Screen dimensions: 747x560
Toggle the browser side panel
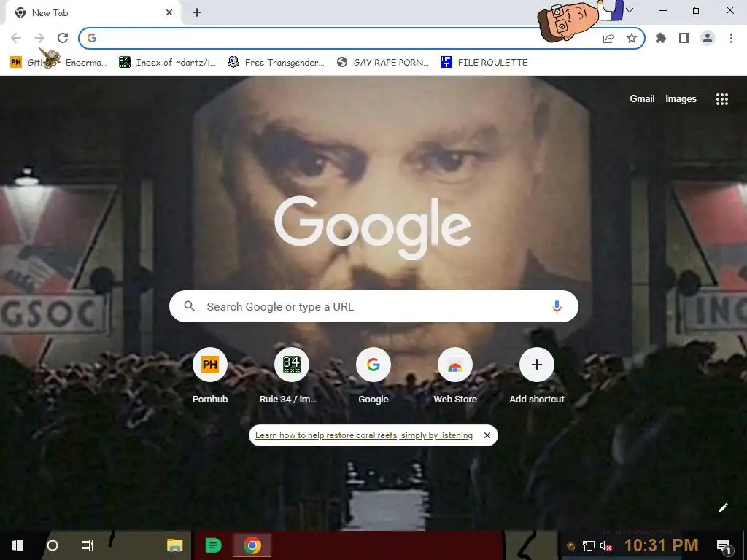pos(684,38)
